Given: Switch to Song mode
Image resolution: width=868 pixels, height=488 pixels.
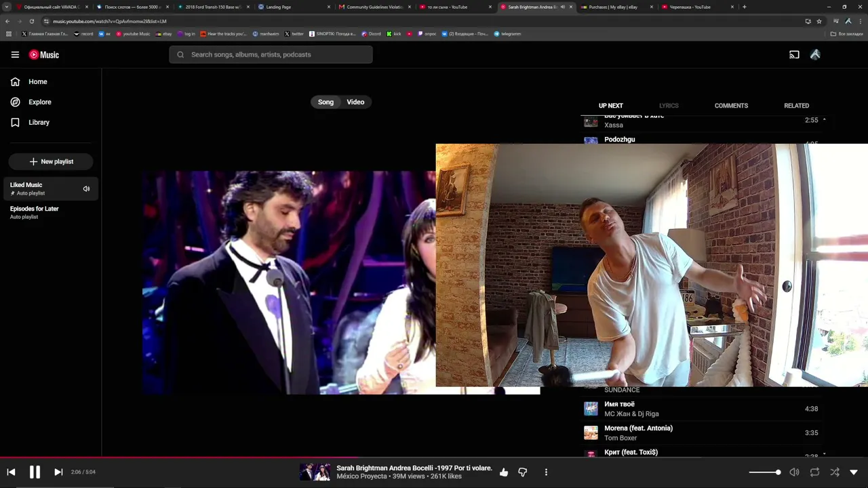Looking at the screenshot, I should pyautogui.click(x=325, y=102).
